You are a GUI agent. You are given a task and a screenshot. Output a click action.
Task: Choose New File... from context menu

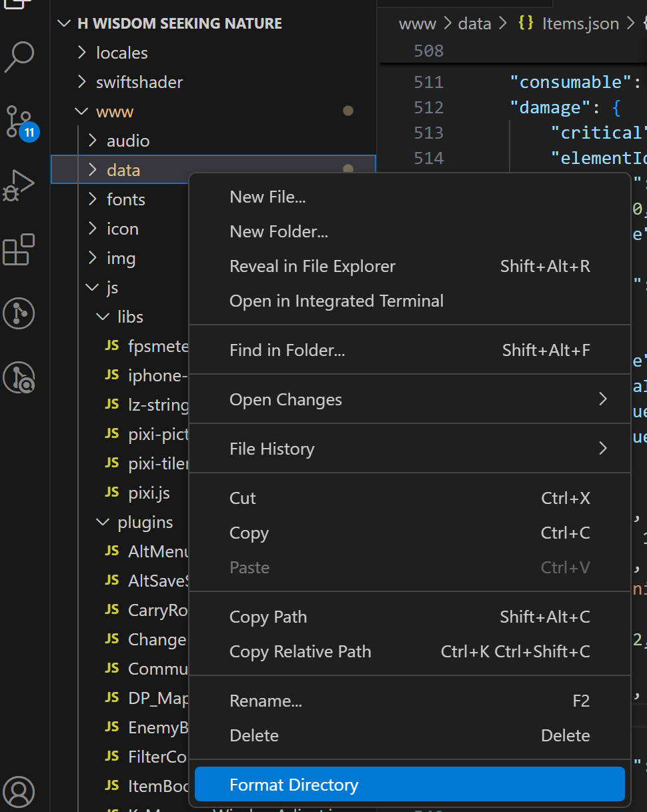coord(410,197)
